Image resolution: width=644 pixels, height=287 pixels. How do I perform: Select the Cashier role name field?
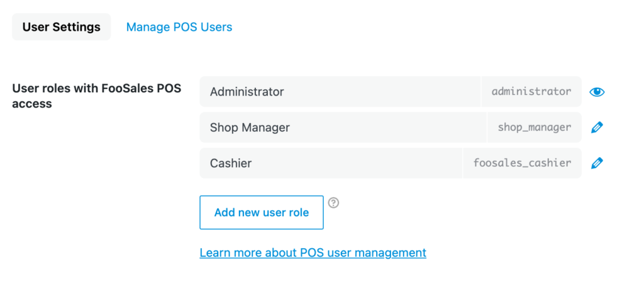coord(331,163)
